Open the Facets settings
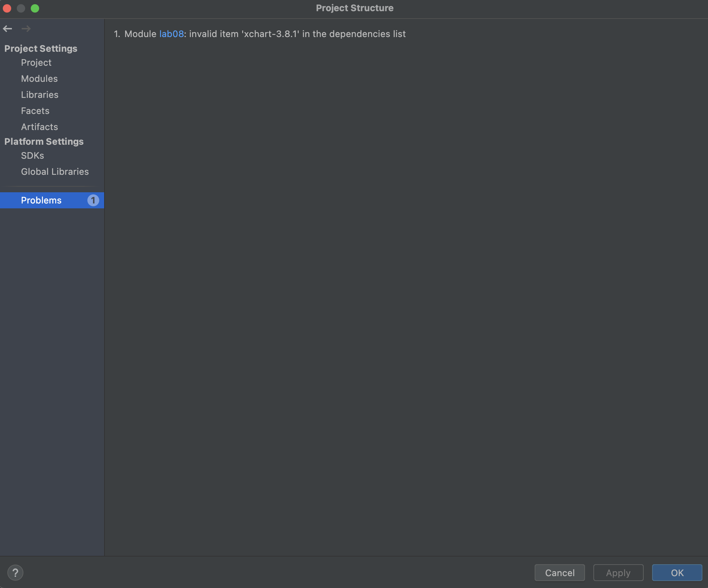The width and height of the screenshot is (708, 588). pyautogui.click(x=35, y=111)
